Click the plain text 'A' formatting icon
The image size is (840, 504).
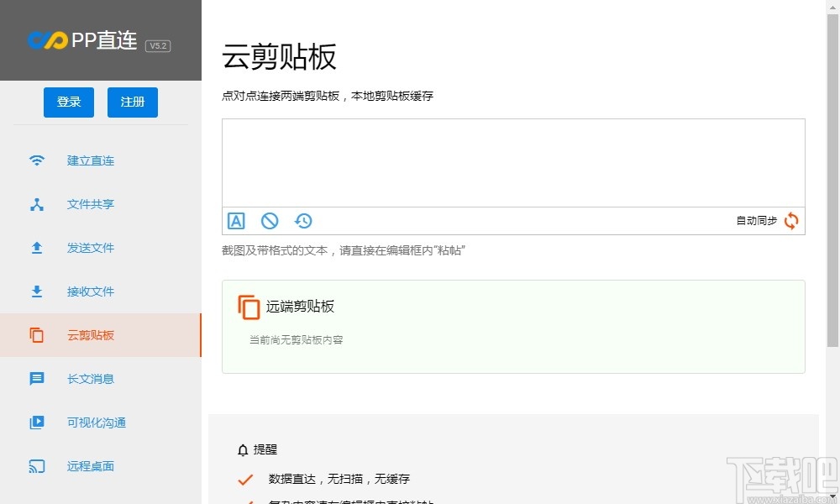tap(236, 221)
